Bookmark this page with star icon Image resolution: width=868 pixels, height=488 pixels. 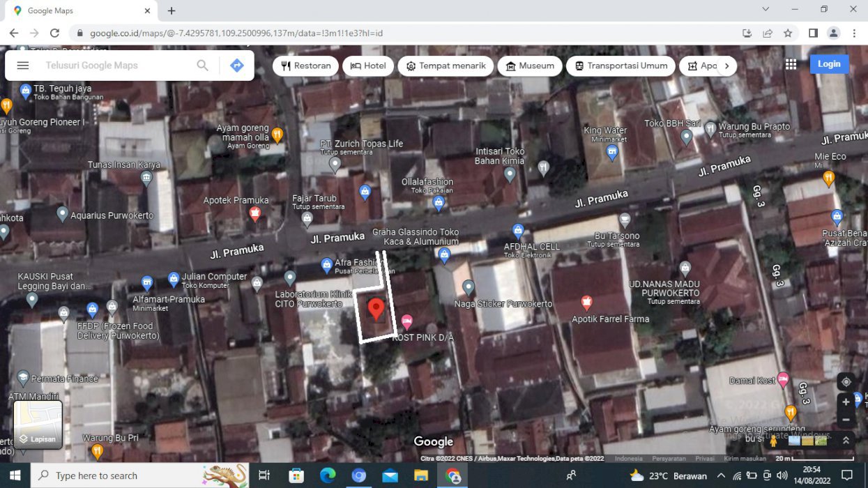click(788, 33)
